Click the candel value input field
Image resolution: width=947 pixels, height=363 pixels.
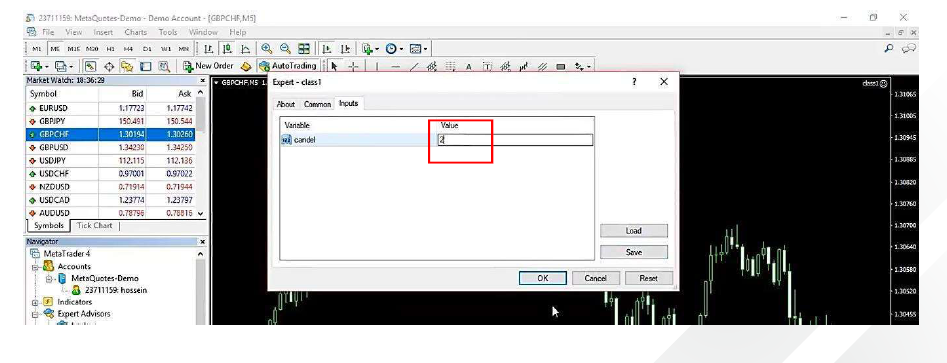coord(515,140)
